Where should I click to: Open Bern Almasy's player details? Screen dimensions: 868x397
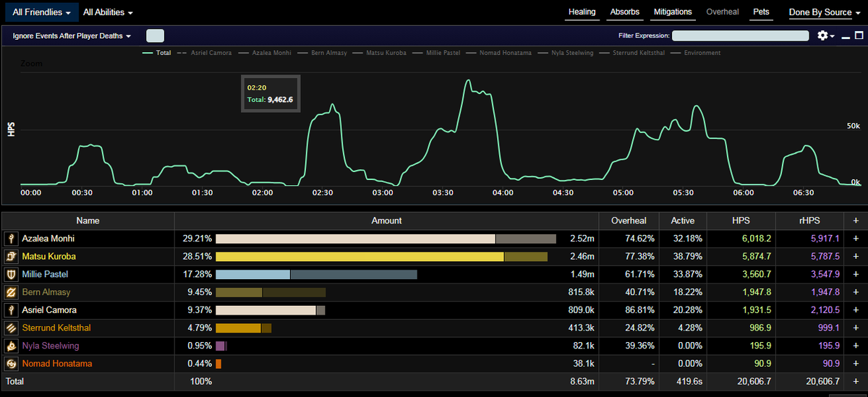point(46,292)
